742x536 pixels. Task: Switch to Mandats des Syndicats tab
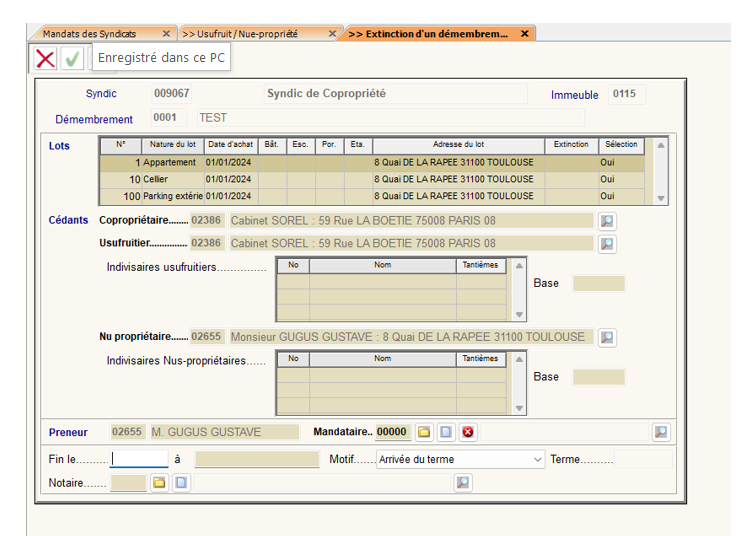(x=95, y=33)
